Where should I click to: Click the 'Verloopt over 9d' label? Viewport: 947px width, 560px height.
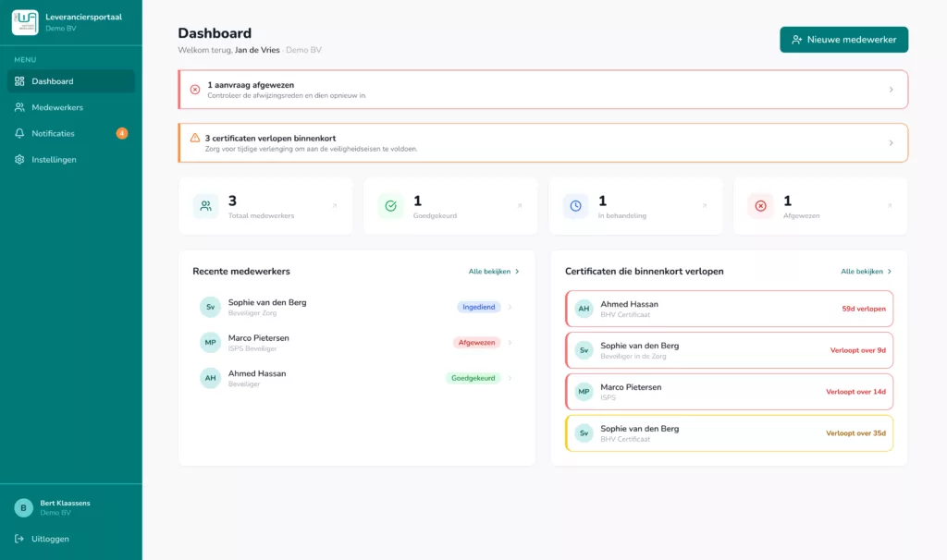coord(857,350)
